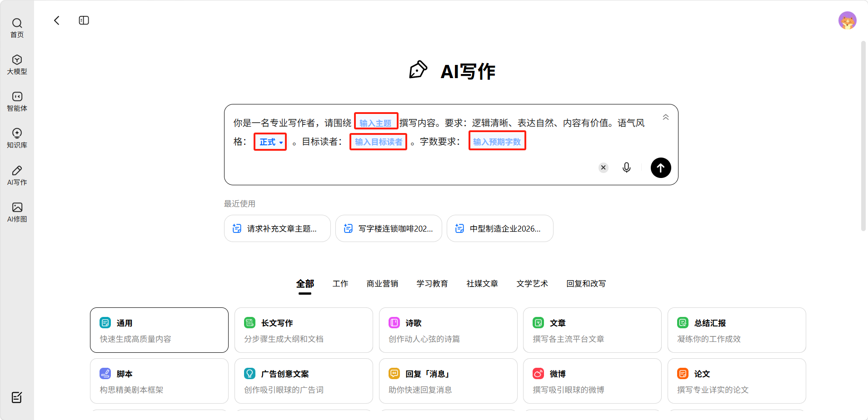The height and width of the screenshot is (420, 868).
Task: Open recent item 中型制造企业2026...
Action: (500, 228)
